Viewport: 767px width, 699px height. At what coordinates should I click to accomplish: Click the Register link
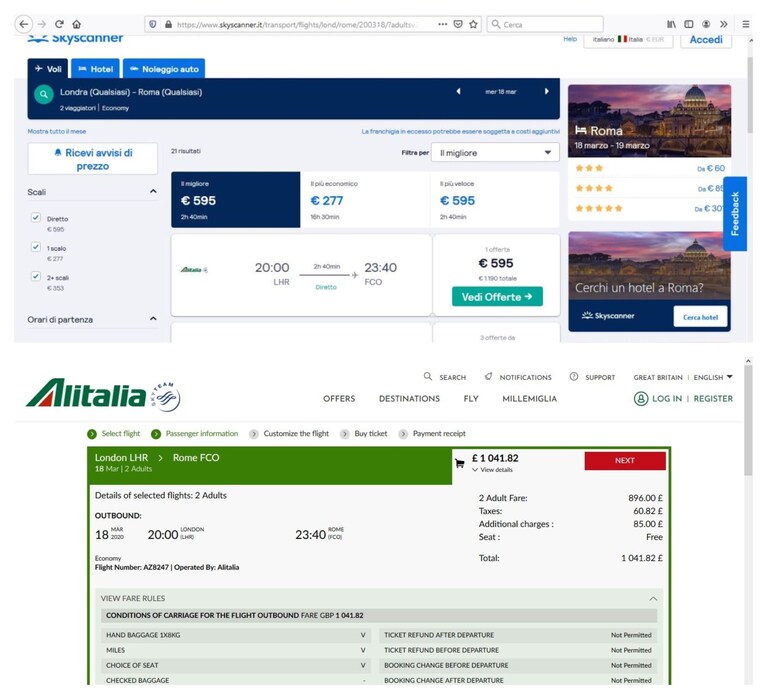(713, 399)
